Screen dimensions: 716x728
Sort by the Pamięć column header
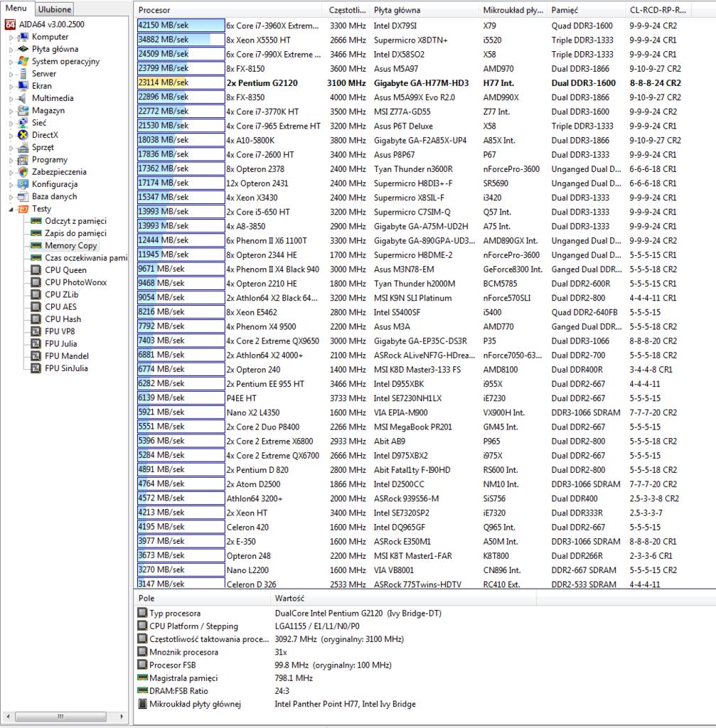click(585, 10)
